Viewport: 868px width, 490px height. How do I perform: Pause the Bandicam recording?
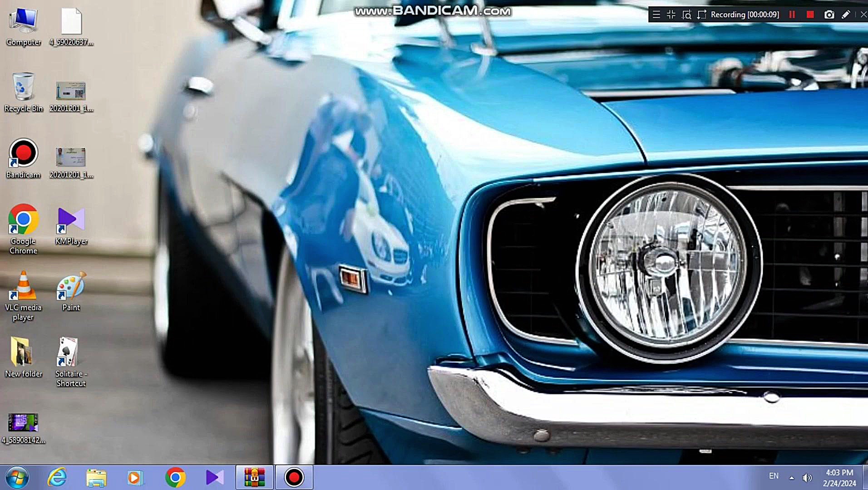(792, 15)
